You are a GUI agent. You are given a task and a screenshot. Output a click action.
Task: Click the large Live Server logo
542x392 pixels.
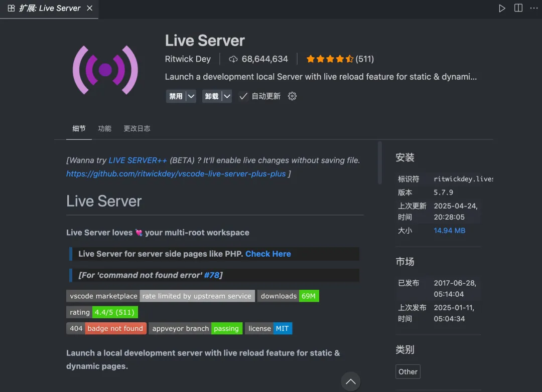(105, 70)
